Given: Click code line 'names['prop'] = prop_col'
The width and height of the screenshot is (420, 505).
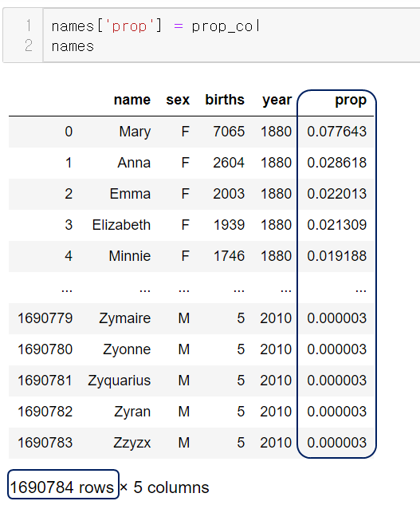Looking at the screenshot, I should [155, 26].
